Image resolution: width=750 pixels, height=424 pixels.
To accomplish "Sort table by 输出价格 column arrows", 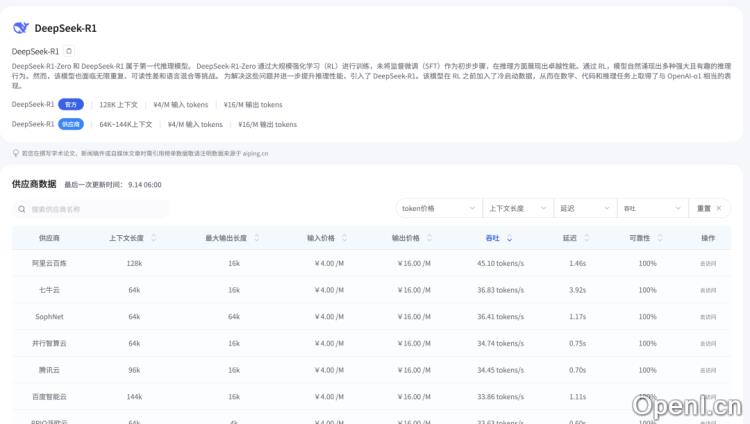I will pyautogui.click(x=430, y=238).
